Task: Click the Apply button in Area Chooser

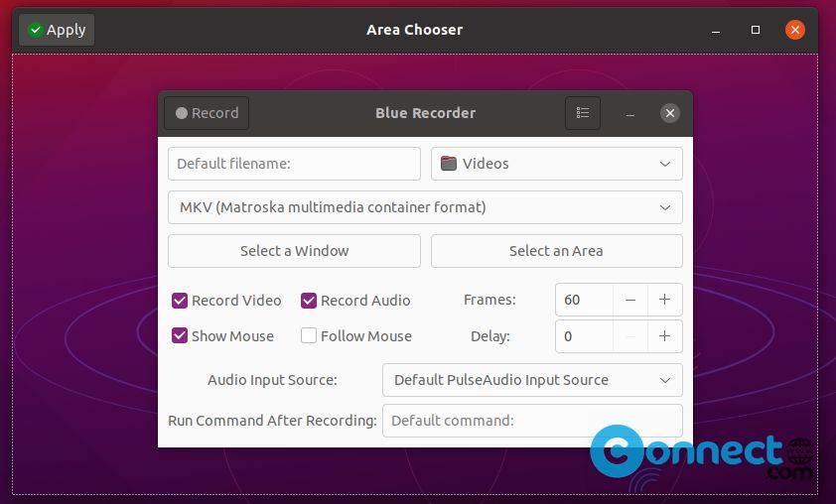Action: pyautogui.click(x=57, y=30)
